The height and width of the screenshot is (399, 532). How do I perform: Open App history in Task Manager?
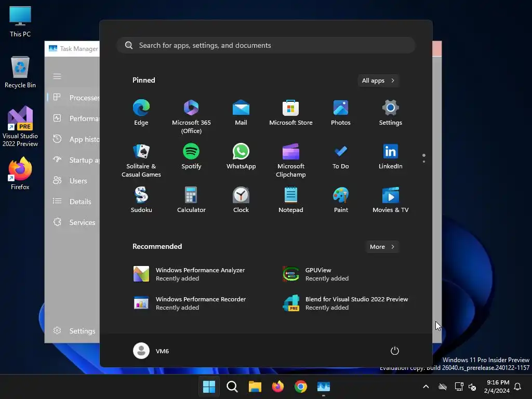pos(73,139)
